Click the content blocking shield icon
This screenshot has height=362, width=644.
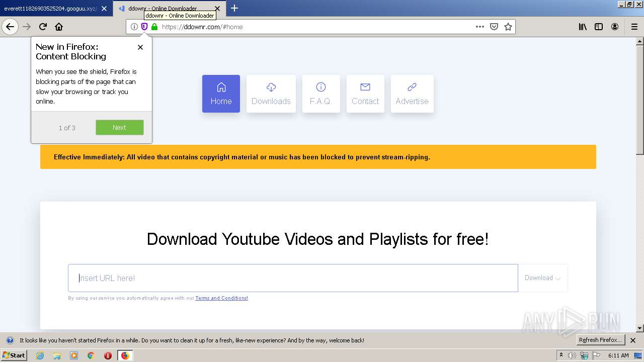tap(144, 27)
